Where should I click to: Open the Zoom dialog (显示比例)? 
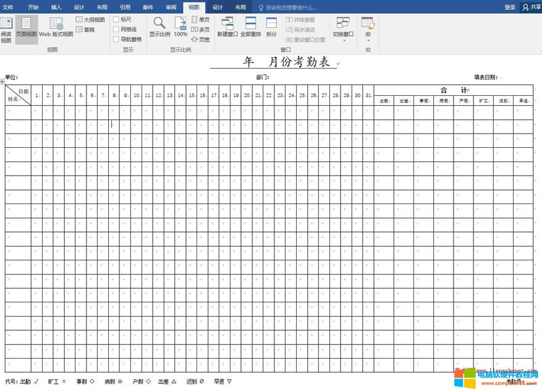tap(159, 29)
